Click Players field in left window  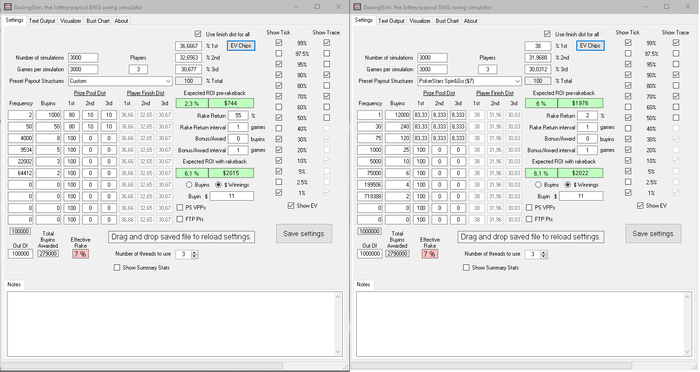click(x=138, y=69)
